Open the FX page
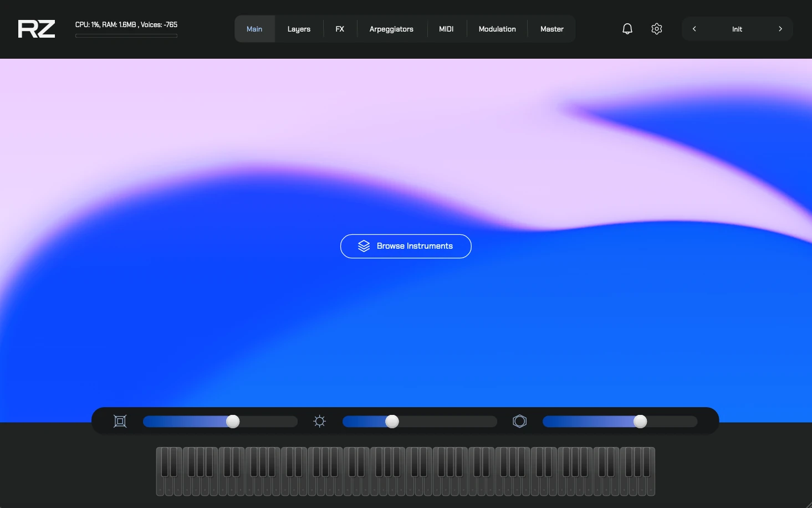Image resolution: width=812 pixels, height=508 pixels. (340, 29)
